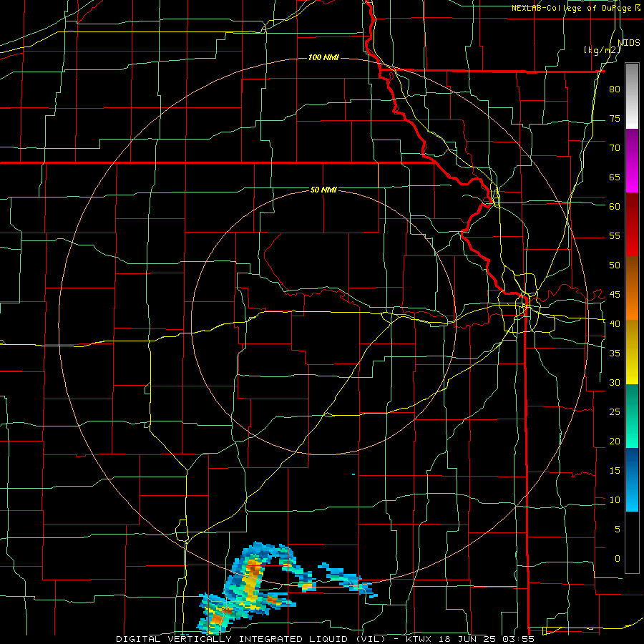
Task: Click the scale value 0
Action: point(618,559)
